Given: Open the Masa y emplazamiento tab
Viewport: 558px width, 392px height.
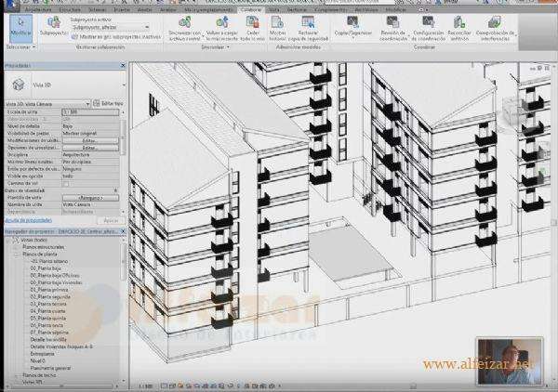Looking at the screenshot, I should 207,9.
